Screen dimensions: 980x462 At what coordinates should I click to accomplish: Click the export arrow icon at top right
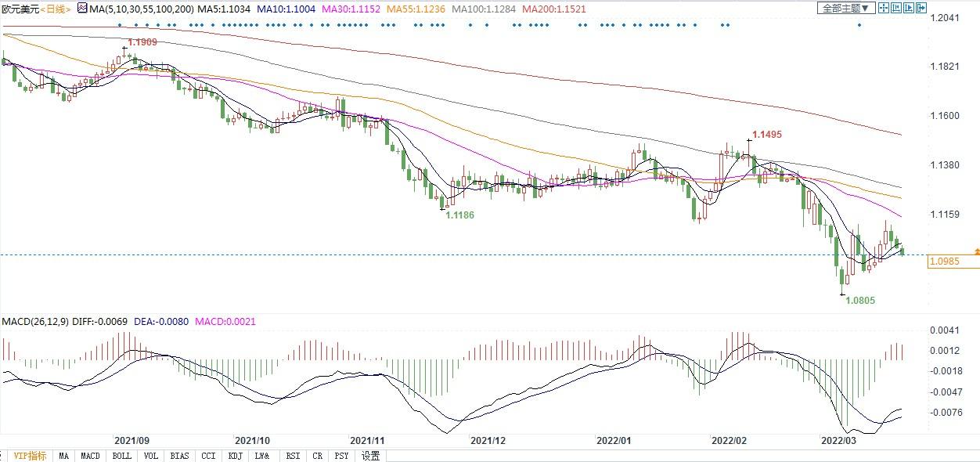tap(921, 8)
